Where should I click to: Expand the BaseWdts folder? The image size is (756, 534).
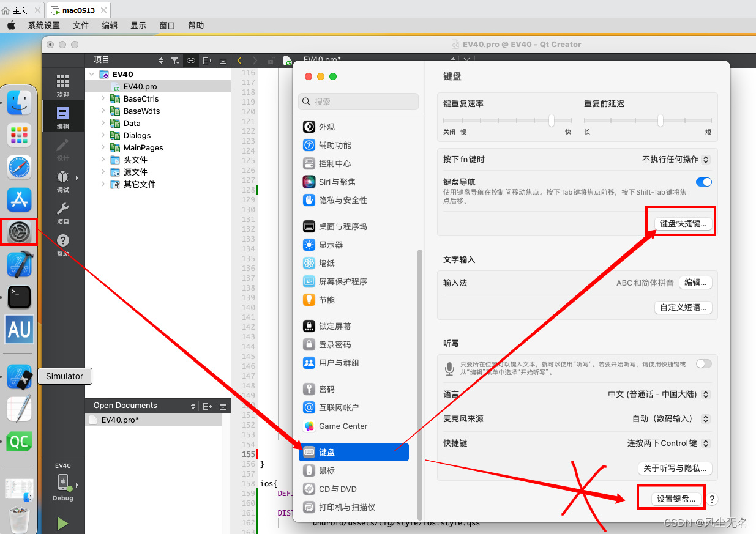coord(103,111)
